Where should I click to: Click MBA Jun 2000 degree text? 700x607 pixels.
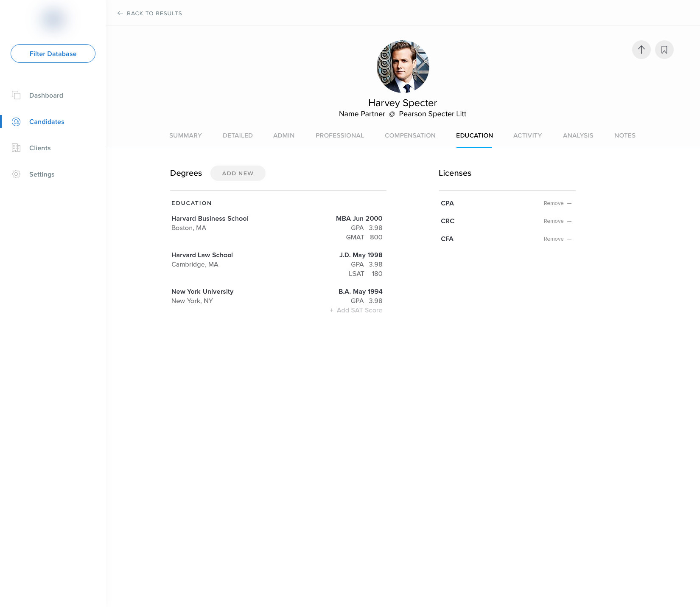[359, 219]
